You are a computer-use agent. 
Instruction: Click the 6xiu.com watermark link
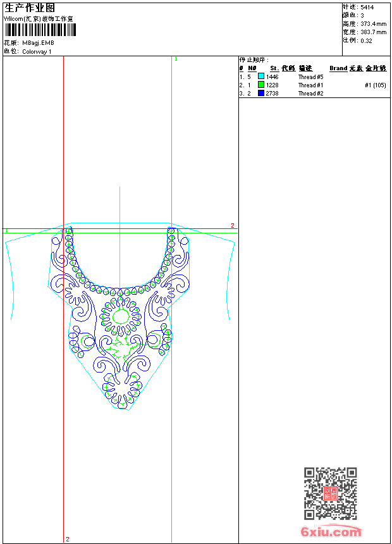coord(331,532)
